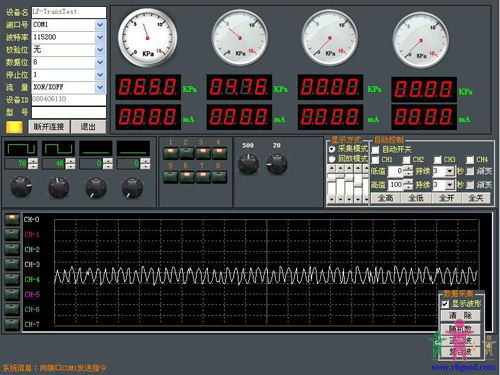Tick the 渐变 checkbox in the 低值 row
The image size is (500, 375).
470,171
